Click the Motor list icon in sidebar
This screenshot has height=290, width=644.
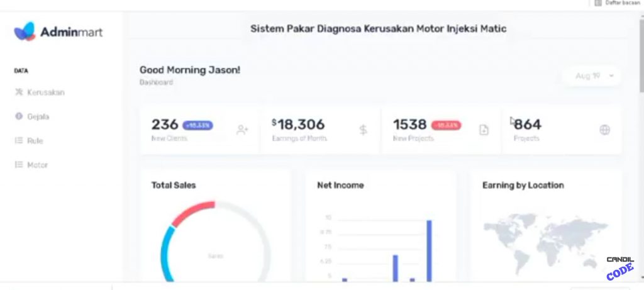[18, 165]
